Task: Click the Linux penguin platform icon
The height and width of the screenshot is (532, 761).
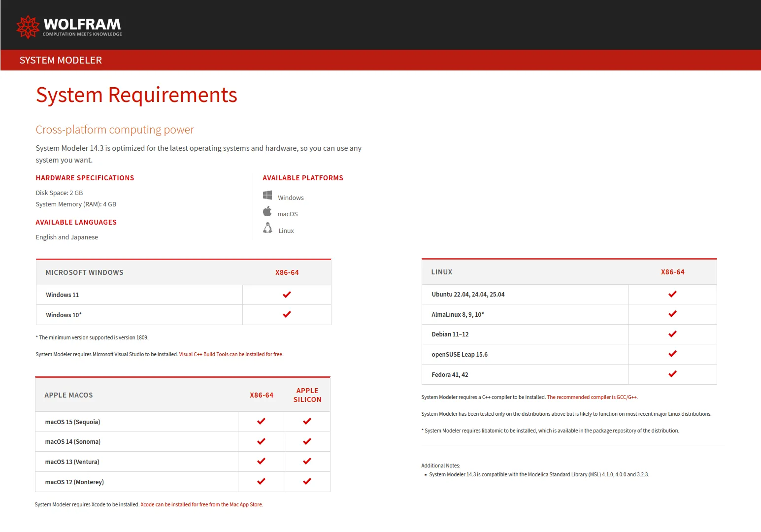Action: coord(267,228)
